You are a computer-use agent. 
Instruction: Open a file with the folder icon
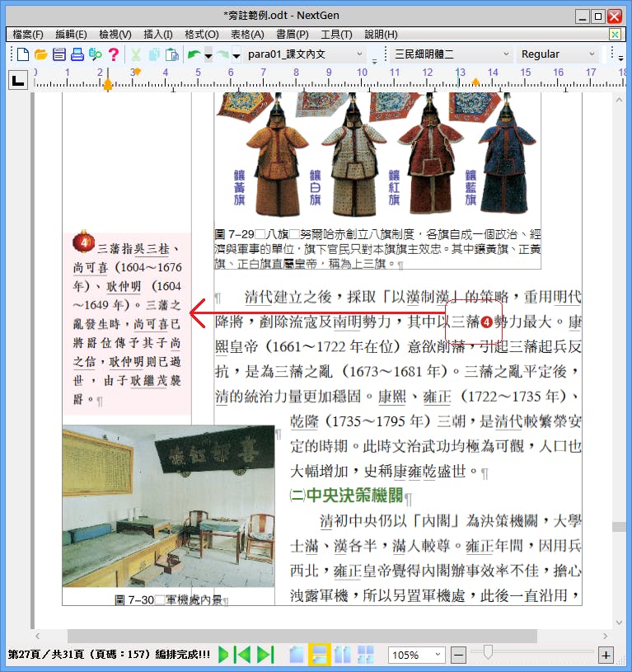pyautogui.click(x=40, y=54)
